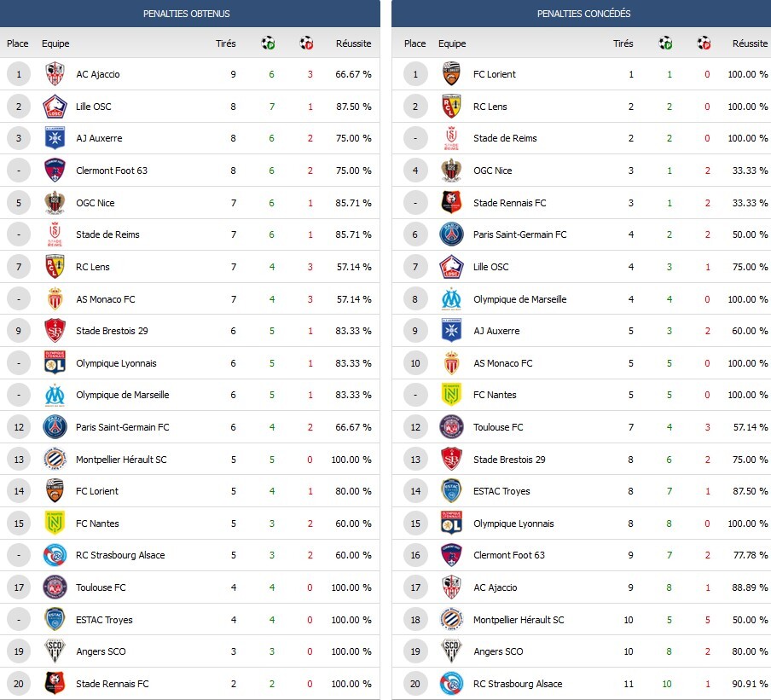Click rank badge 20 in Penalties Obtenus table

coord(18,684)
